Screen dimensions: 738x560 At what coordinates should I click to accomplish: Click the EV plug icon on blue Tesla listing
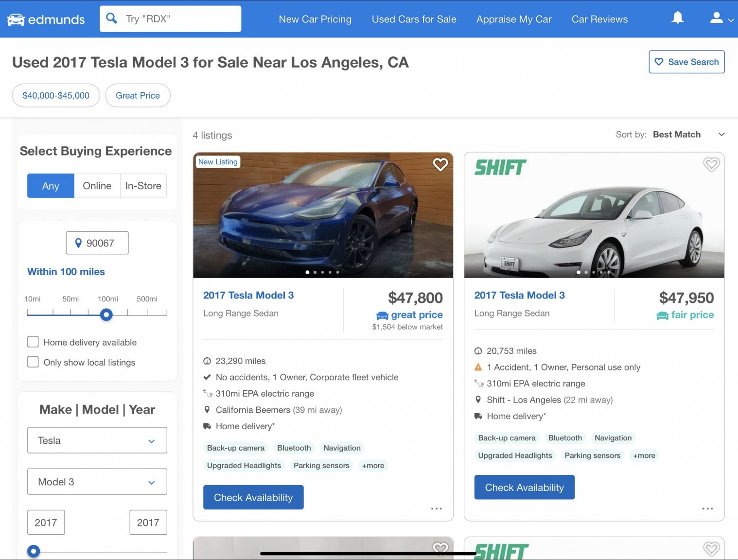208,393
